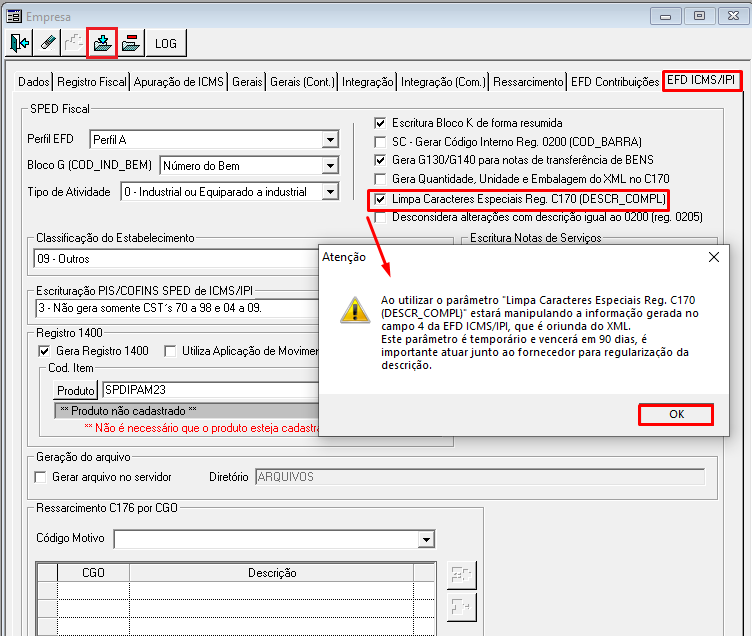Select the Gerais (Cont.) tab
This screenshot has height=636, width=752.
click(302, 82)
